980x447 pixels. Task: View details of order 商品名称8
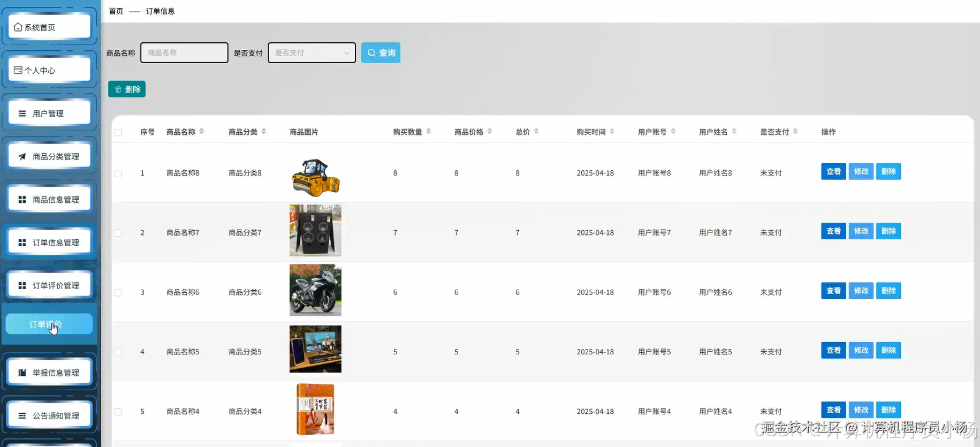[x=833, y=171]
